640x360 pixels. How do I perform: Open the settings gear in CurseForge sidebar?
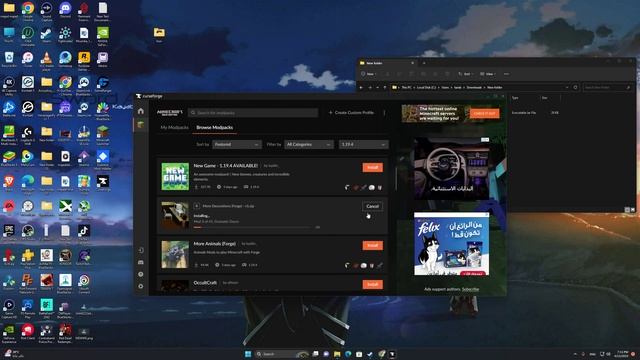click(141, 286)
